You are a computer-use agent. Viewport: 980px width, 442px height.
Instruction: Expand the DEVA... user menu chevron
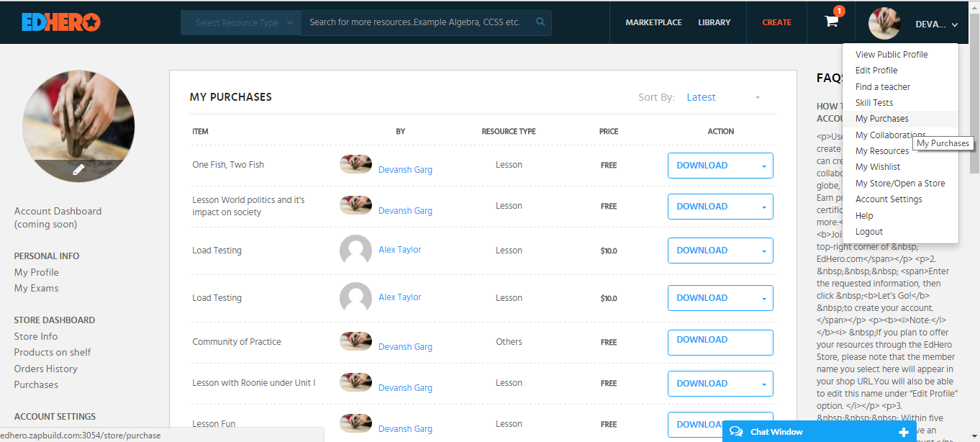coord(955,24)
